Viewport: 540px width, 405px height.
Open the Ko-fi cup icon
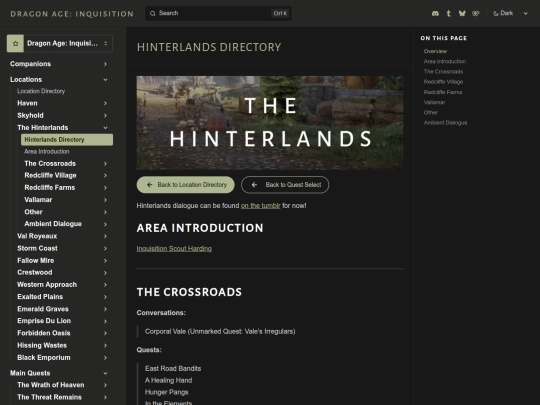[x=476, y=13]
